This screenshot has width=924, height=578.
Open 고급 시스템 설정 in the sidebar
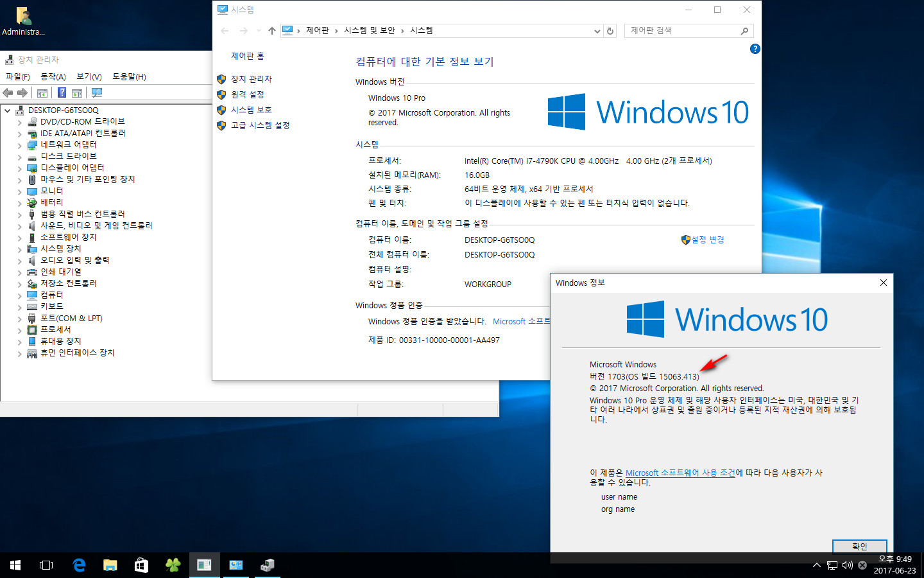pos(261,125)
